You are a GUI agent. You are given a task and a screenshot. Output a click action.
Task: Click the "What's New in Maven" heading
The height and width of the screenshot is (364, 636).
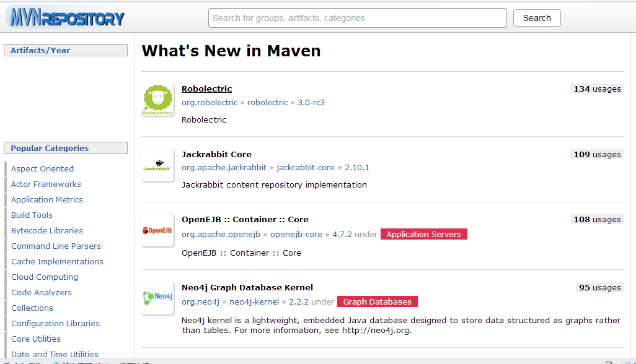[x=231, y=51]
